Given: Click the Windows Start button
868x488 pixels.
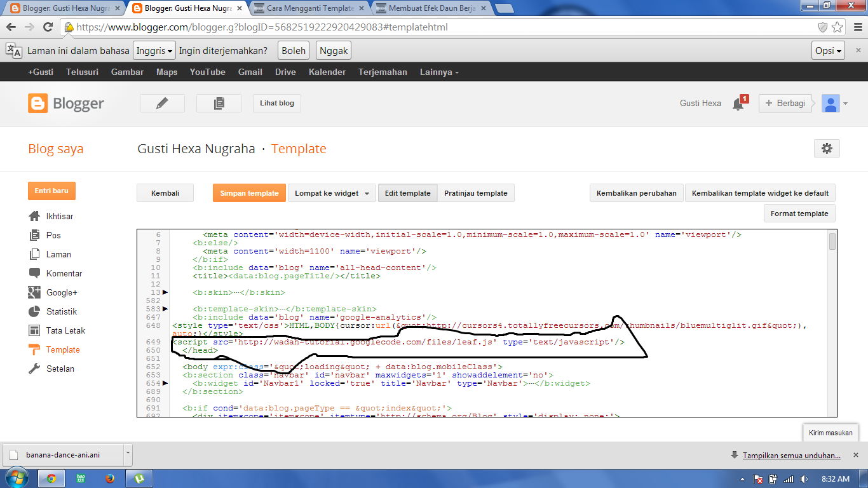Looking at the screenshot, I should tap(17, 478).
